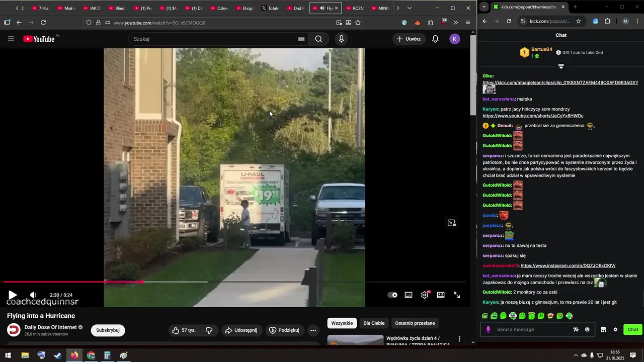Open the YouTube account avatar K
This screenshot has height=362, width=644.
pos(455,39)
